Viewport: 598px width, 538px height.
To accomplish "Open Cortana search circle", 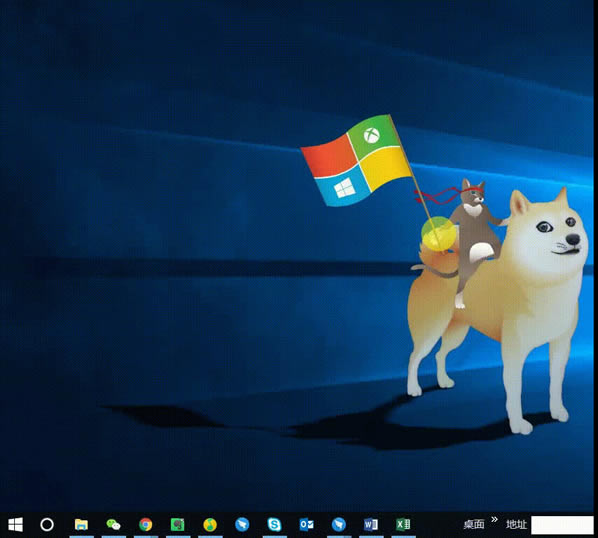I will (47, 525).
